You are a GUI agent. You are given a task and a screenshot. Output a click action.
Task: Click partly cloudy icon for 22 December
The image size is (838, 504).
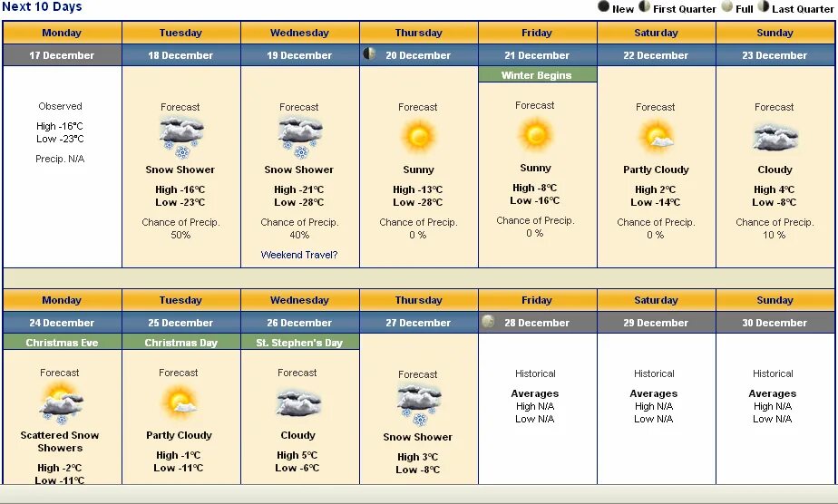[x=657, y=137]
